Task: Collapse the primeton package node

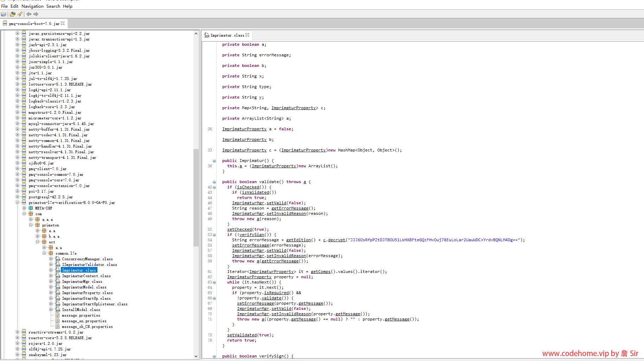Action: pyautogui.click(x=31, y=225)
